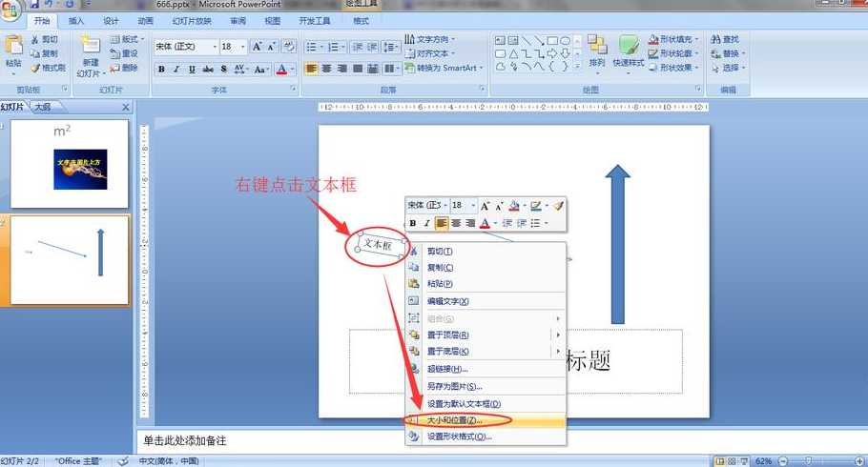Select the text box shape in gallery
This screenshot has width=868, height=467.
pos(500,41)
